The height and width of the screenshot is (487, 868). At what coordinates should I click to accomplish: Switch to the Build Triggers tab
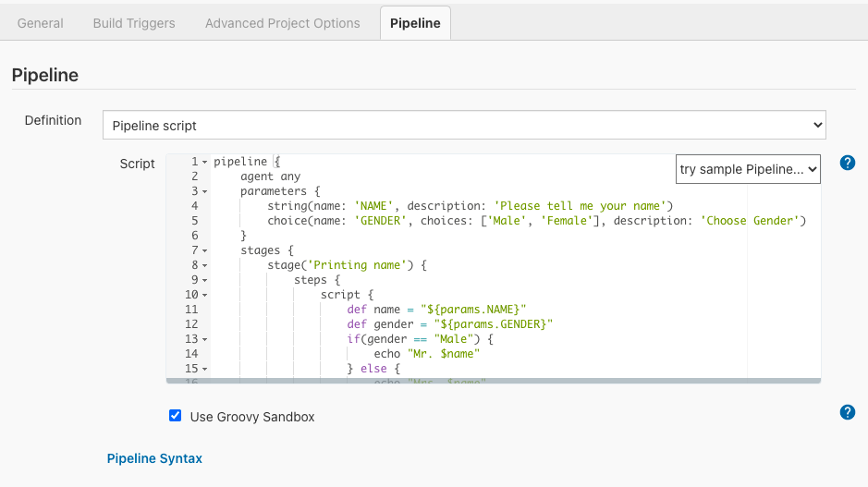point(134,23)
